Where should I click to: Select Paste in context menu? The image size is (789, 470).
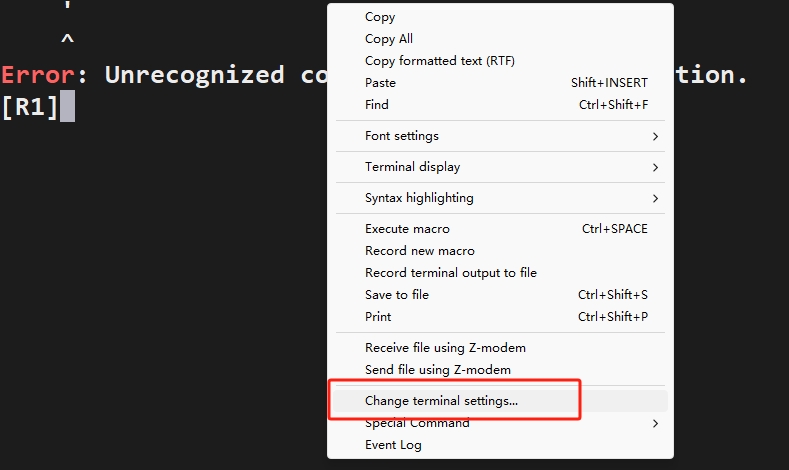click(380, 83)
